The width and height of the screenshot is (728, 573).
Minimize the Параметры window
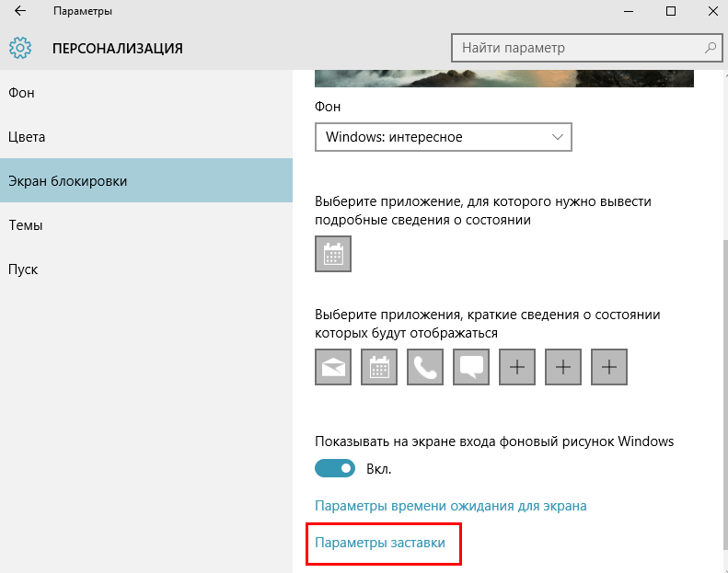629,11
